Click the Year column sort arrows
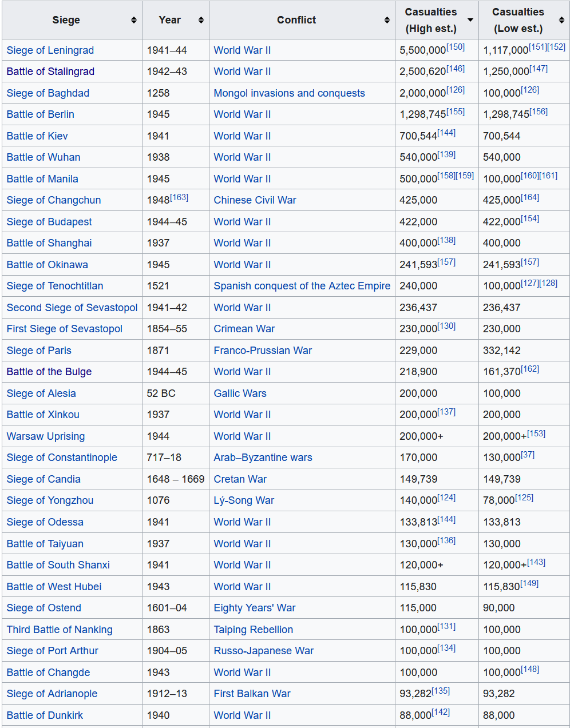Screen dimensions: 574x728 click(201, 20)
